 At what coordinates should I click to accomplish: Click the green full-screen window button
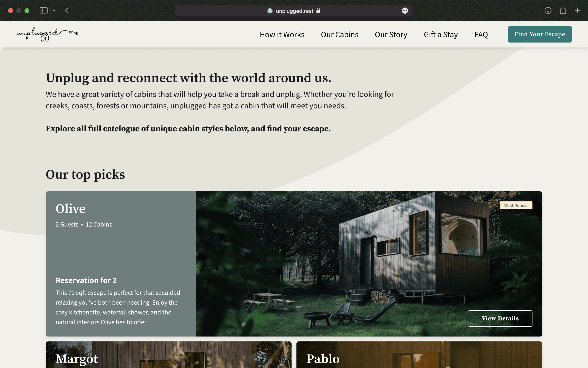coord(27,10)
